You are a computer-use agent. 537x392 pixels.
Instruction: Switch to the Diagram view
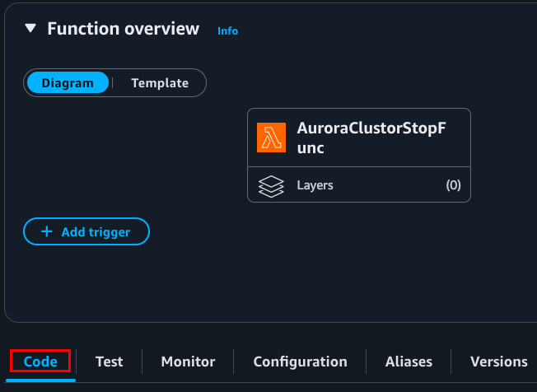click(x=68, y=83)
